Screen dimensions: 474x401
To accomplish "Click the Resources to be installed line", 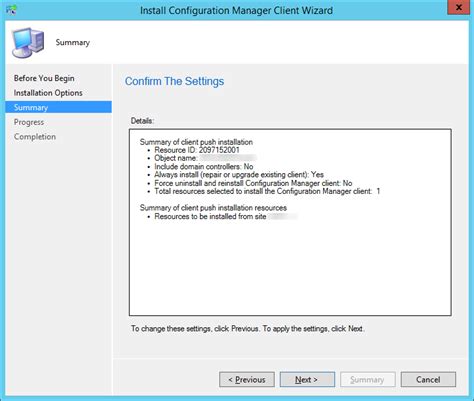I will pyautogui.click(x=226, y=217).
